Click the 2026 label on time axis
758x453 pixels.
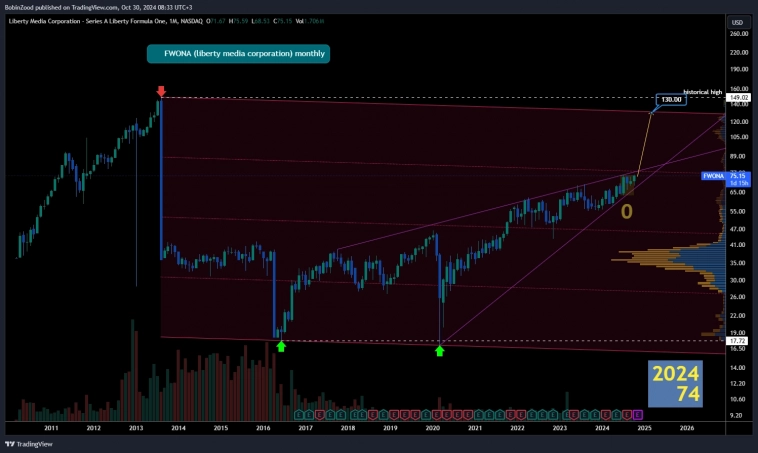tap(687, 428)
